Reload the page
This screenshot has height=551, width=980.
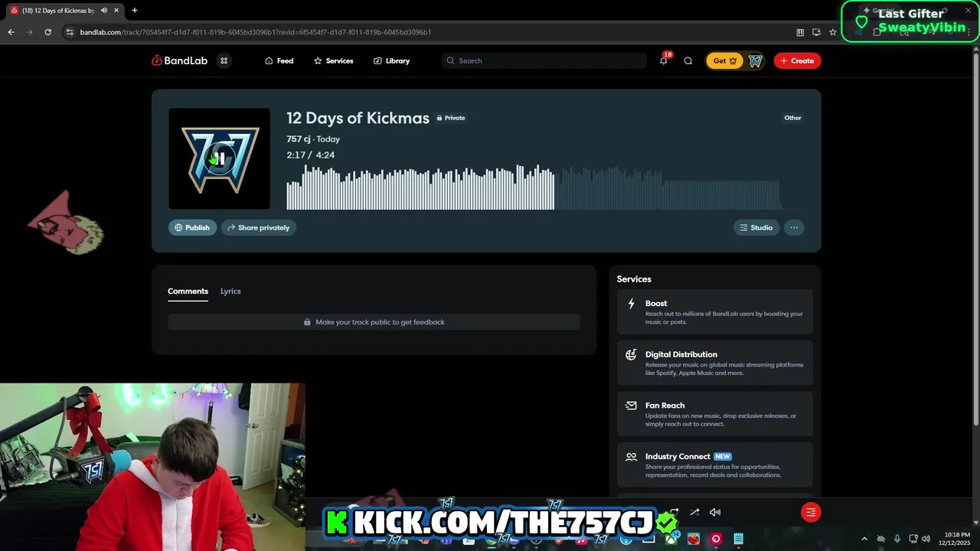tap(47, 32)
